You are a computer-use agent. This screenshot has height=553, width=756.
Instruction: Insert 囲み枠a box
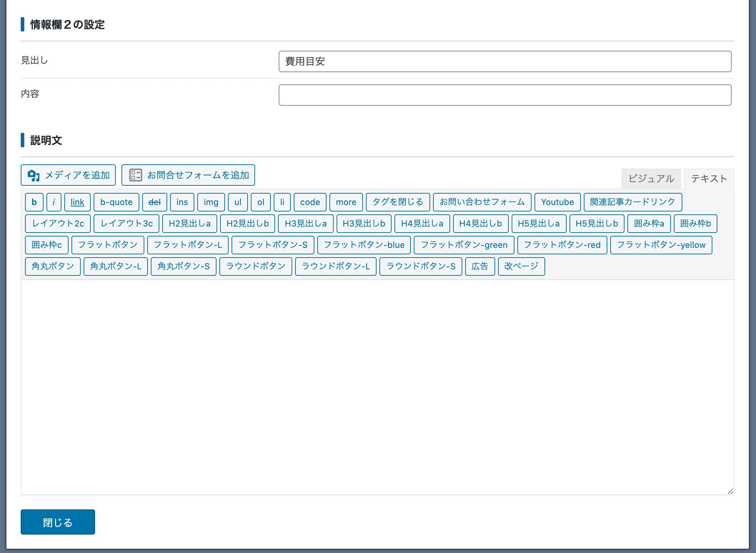coord(649,224)
